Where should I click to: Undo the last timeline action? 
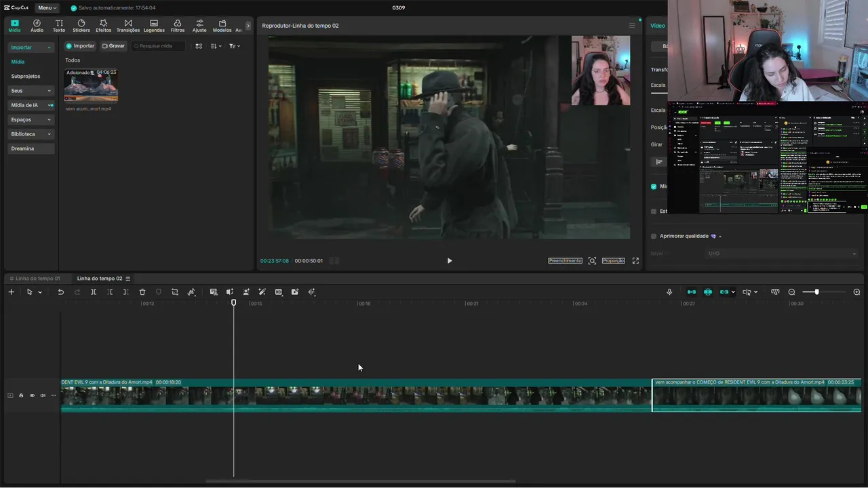[x=60, y=292]
